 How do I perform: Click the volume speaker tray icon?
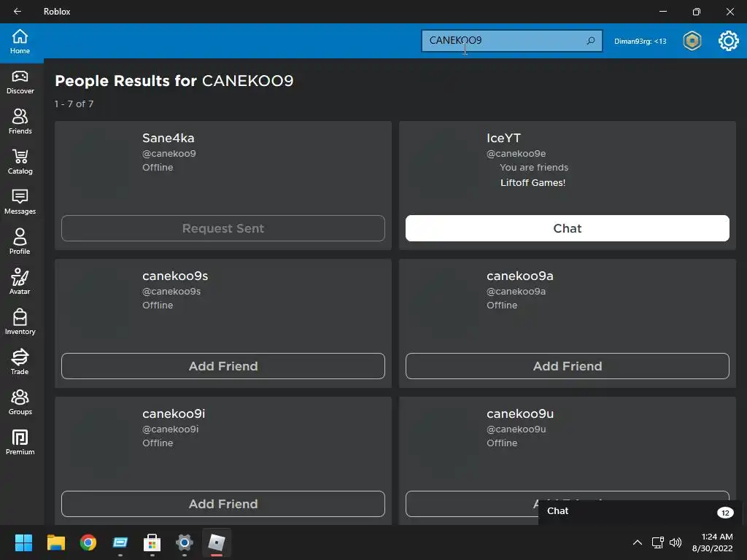pos(676,542)
